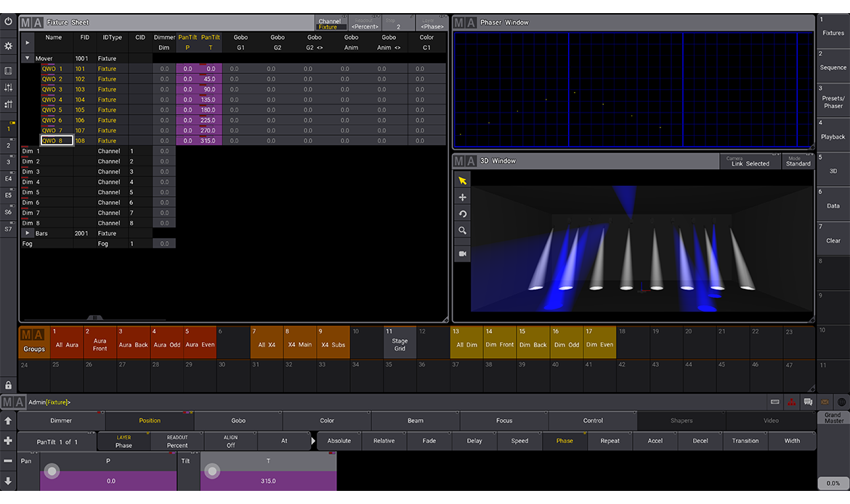Select the Absolute layer button

[339, 441]
